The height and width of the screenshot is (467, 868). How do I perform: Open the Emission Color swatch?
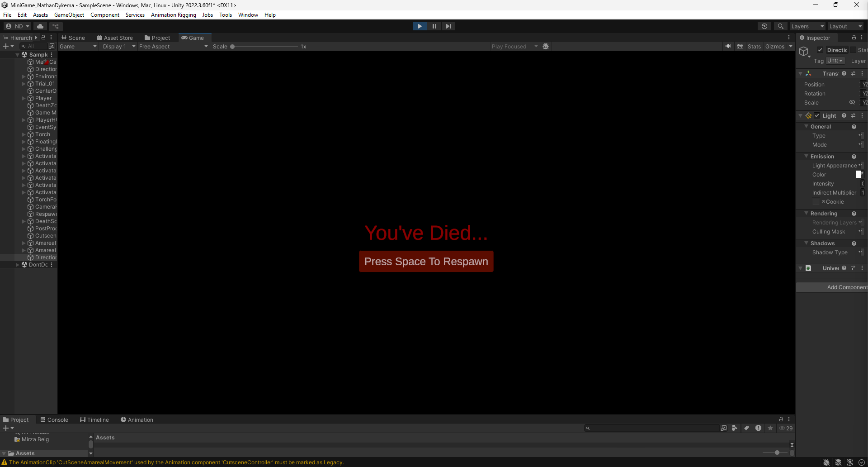859,174
